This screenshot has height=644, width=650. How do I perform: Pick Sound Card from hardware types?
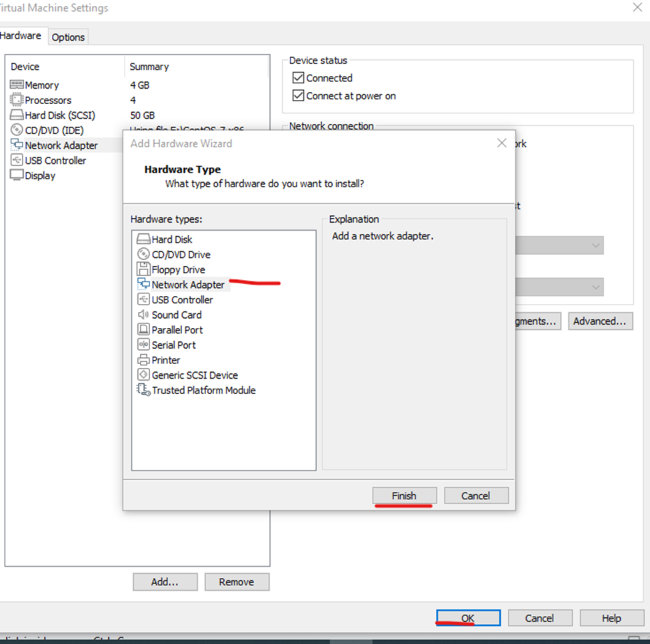click(176, 315)
